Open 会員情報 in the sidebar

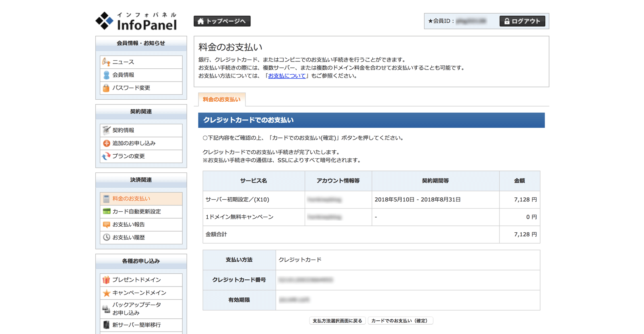pyautogui.click(x=141, y=75)
